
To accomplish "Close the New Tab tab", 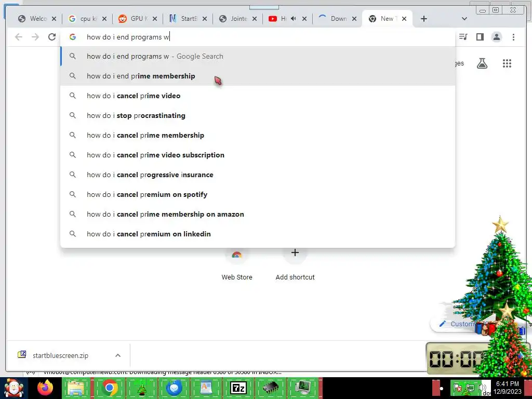I will [404, 19].
